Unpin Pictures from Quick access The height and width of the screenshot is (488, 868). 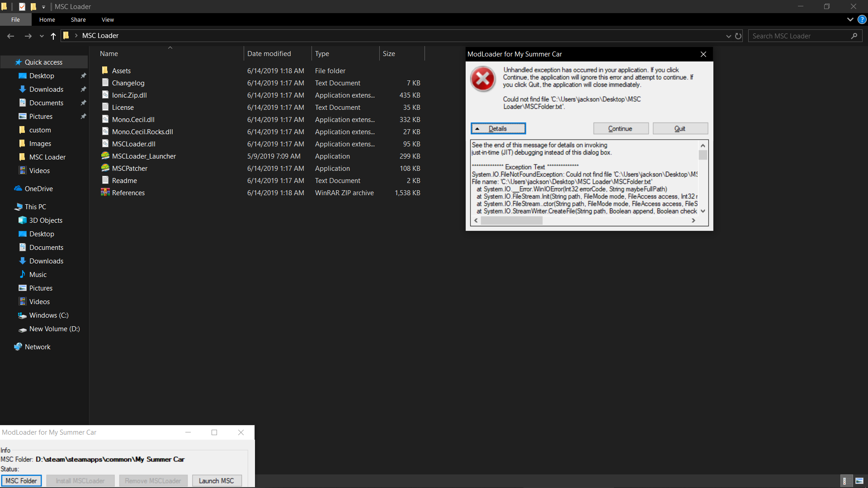click(83, 116)
